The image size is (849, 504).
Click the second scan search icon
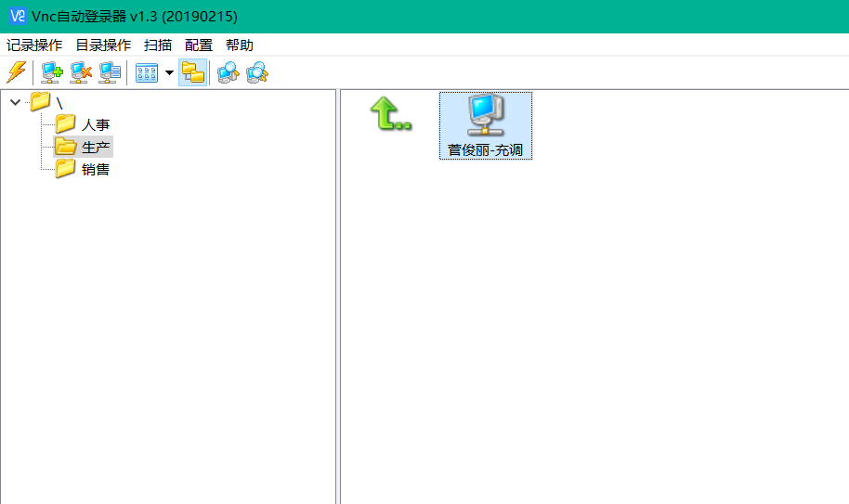pos(257,72)
